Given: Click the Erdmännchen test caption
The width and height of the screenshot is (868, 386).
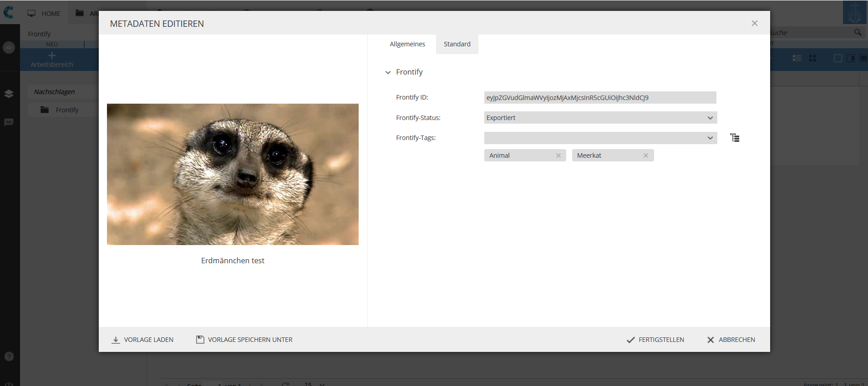Looking at the screenshot, I should [x=233, y=261].
